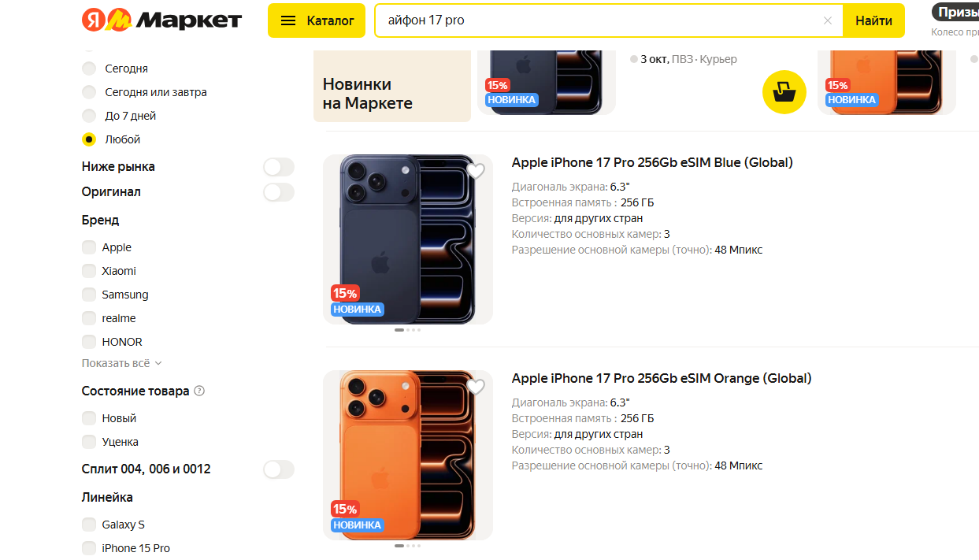The image size is (979, 560).
Task: Clear the search field with the X icon
Action: (827, 20)
